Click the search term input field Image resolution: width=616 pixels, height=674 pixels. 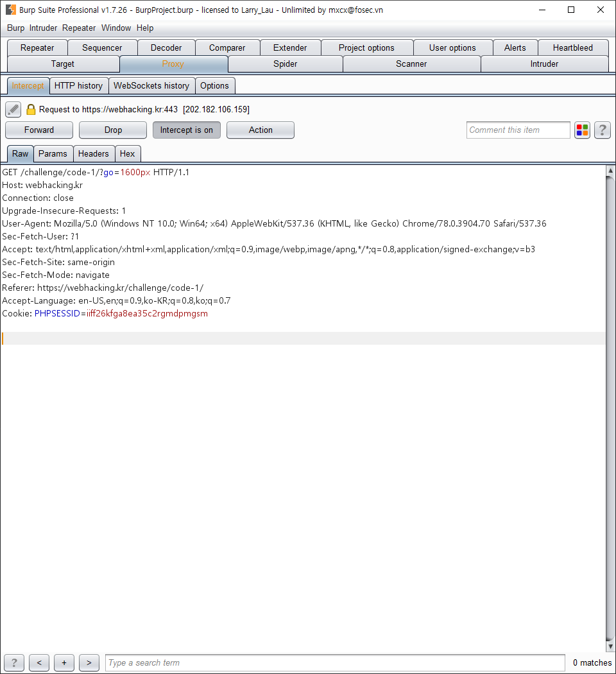(x=335, y=663)
